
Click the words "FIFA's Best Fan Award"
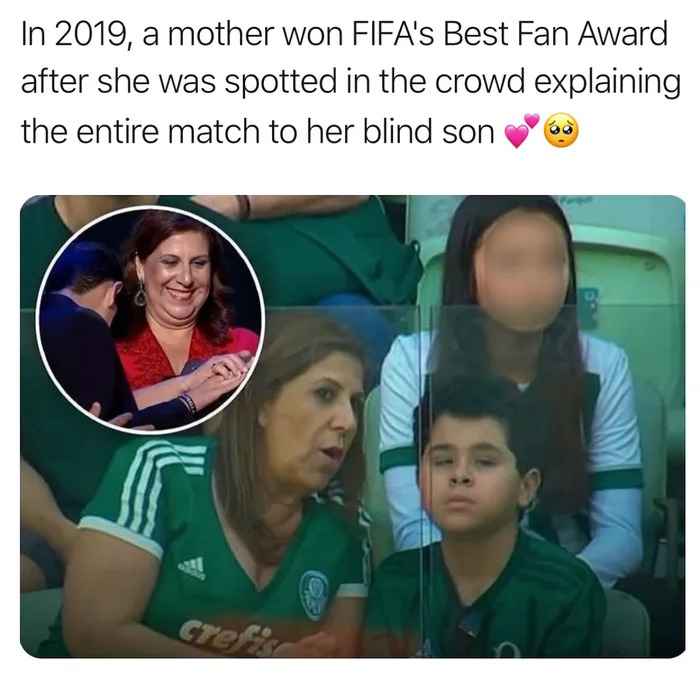[509, 33]
